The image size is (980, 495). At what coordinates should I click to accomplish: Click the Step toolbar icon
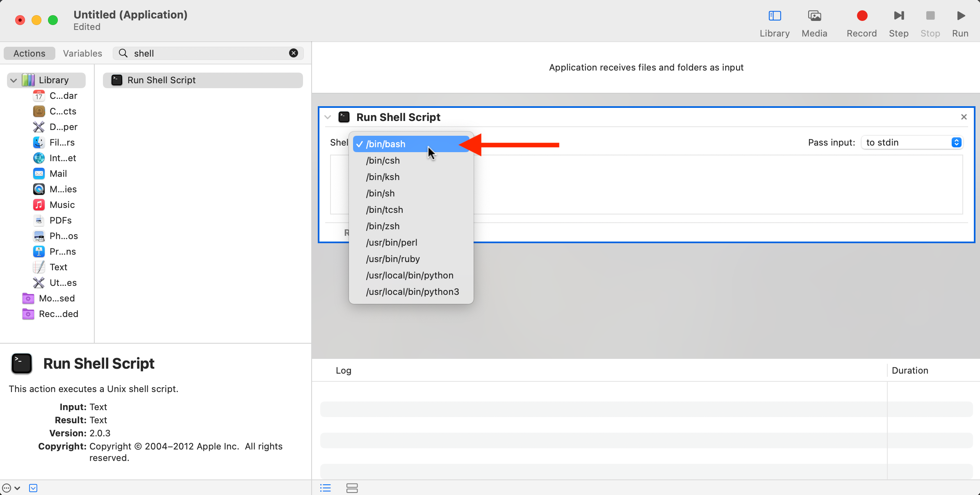coord(898,16)
